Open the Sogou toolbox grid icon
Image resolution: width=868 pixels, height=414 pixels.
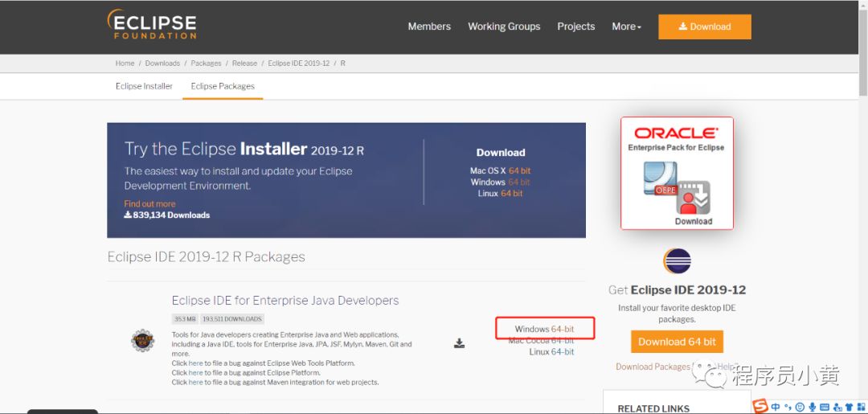(861, 408)
